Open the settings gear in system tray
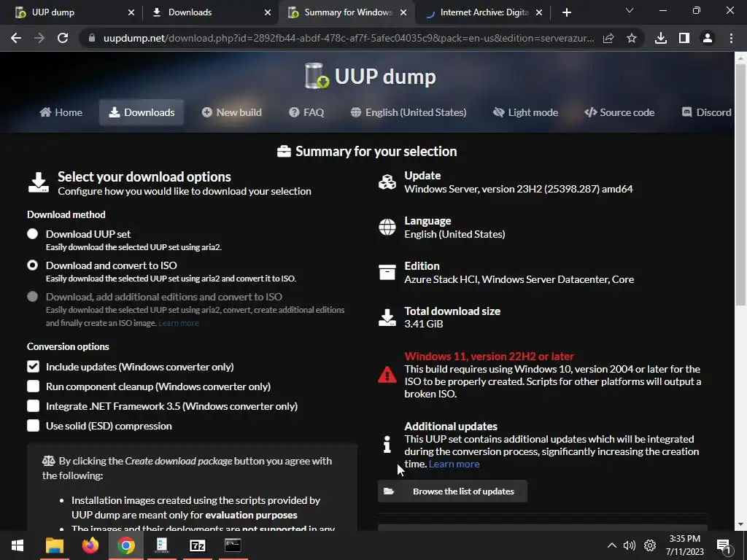Screen dimensions: 747x560 (650, 545)
